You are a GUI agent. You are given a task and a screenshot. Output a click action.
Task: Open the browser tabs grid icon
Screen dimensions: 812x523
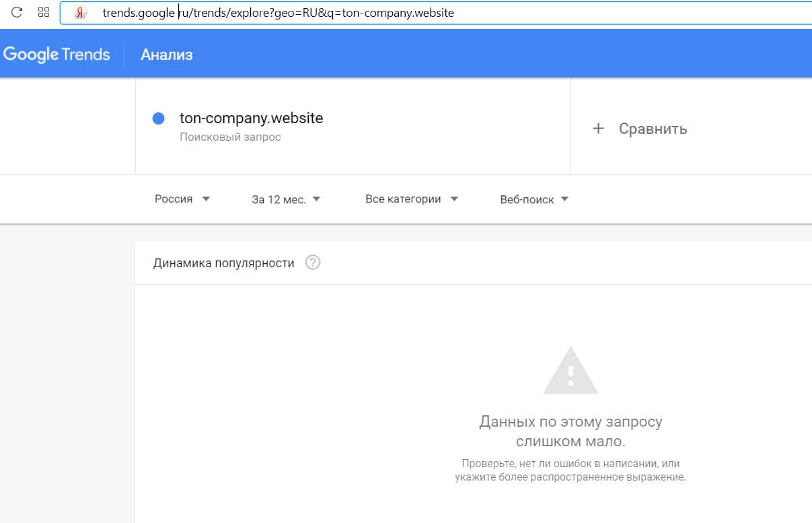click(44, 12)
